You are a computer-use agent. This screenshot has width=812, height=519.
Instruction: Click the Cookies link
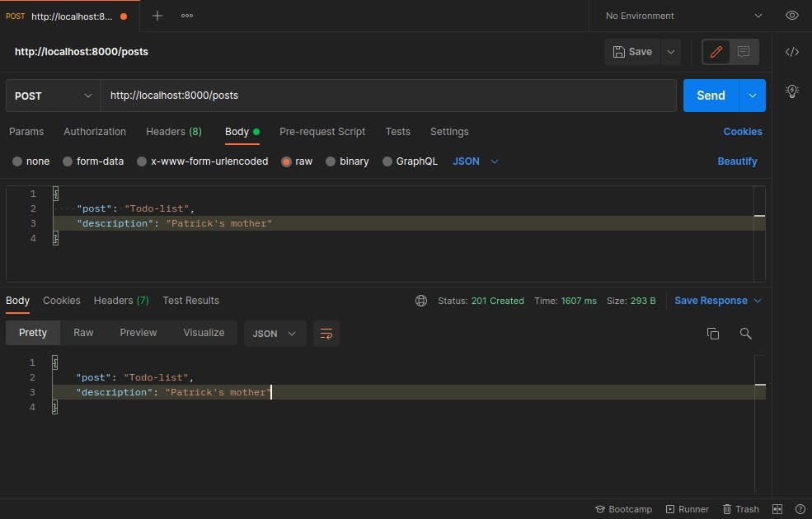click(743, 132)
